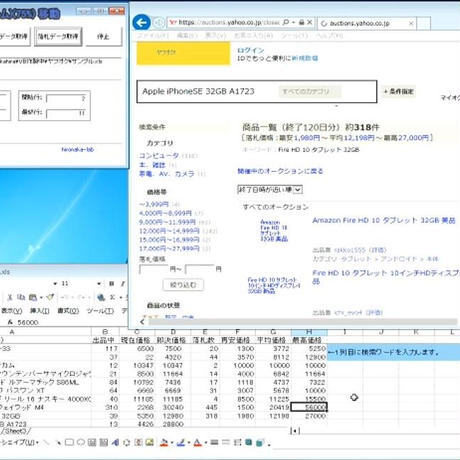Click the Fill Color bucket icon

click(x=164, y=443)
